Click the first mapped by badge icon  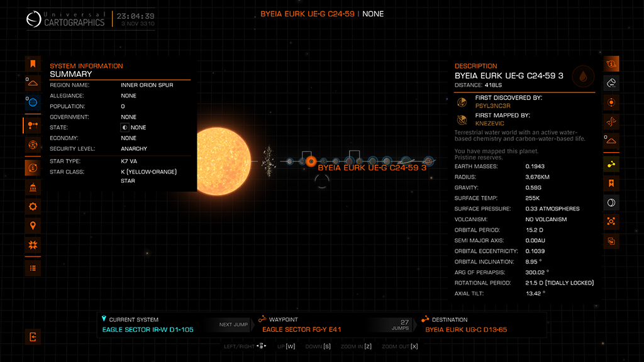point(462,120)
